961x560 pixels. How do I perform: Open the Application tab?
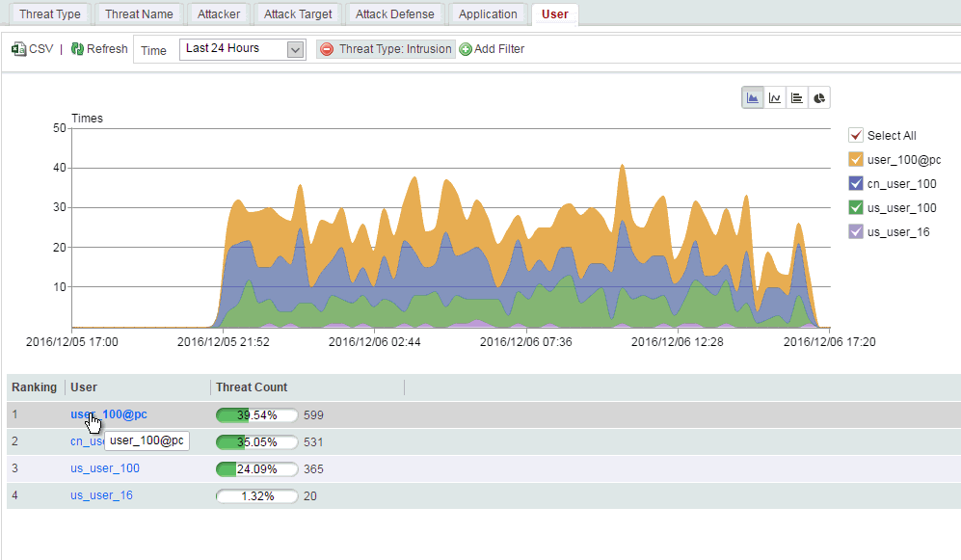pyautogui.click(x=488, y=14)
